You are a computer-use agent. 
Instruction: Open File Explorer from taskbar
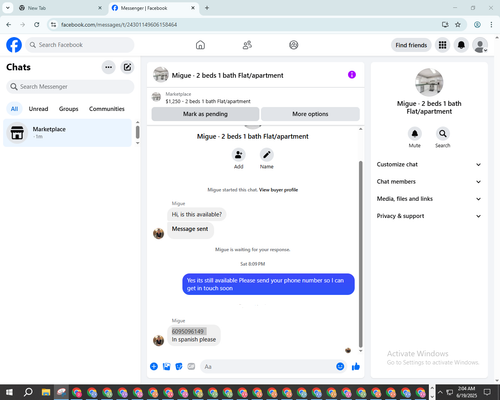tap(46, 392)
